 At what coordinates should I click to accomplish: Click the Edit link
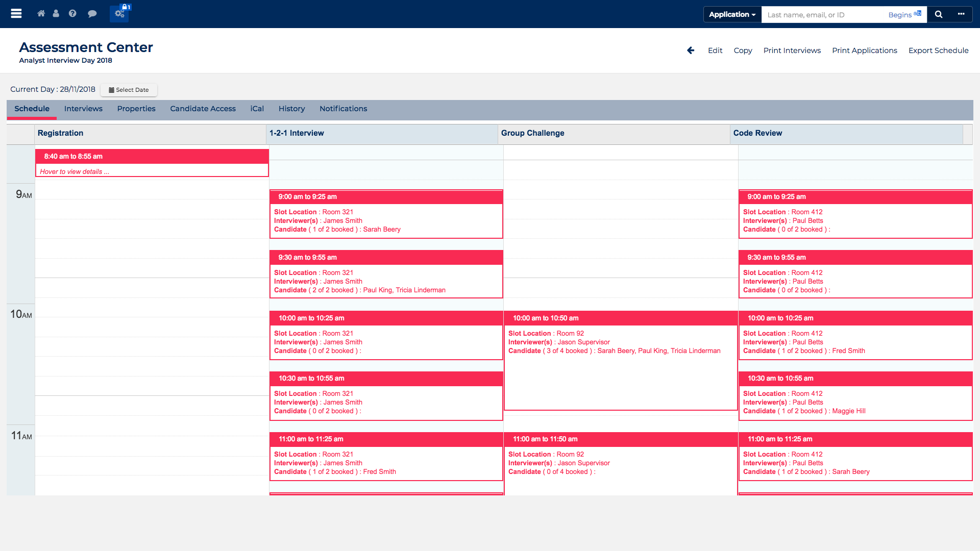[x=715, y=51]
